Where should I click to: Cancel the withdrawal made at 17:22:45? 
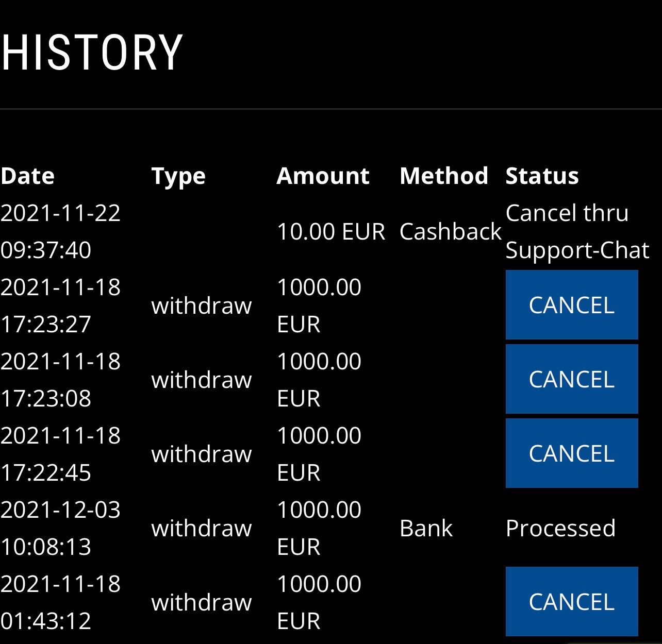tap(572, 453)
